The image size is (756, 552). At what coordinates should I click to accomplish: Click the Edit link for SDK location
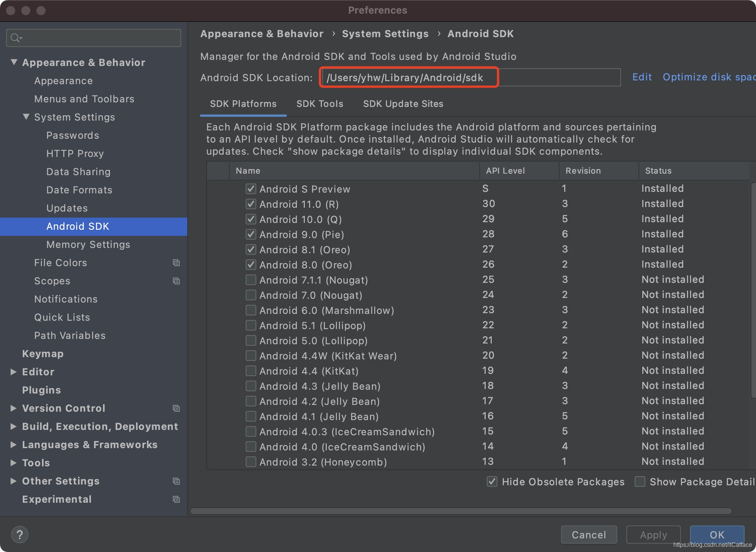click(640, 77)
